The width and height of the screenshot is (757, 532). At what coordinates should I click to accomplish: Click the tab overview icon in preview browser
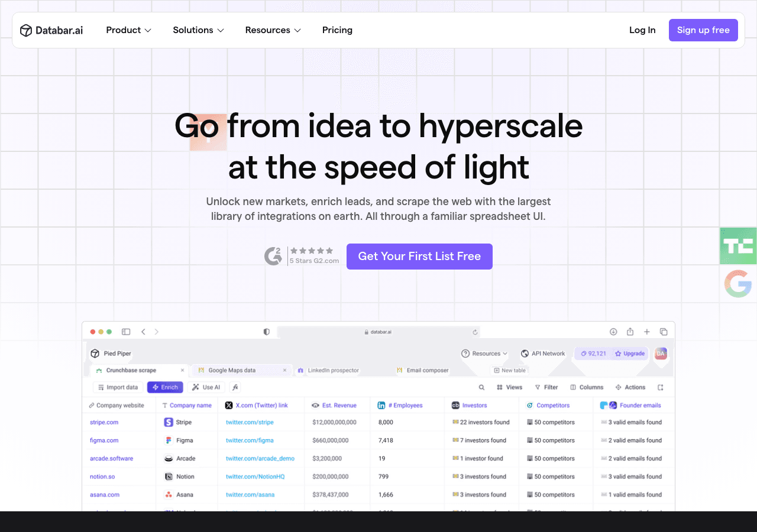[664, 332]
